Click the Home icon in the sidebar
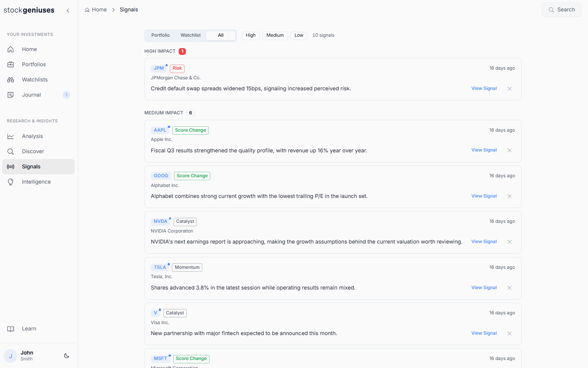 11,49
